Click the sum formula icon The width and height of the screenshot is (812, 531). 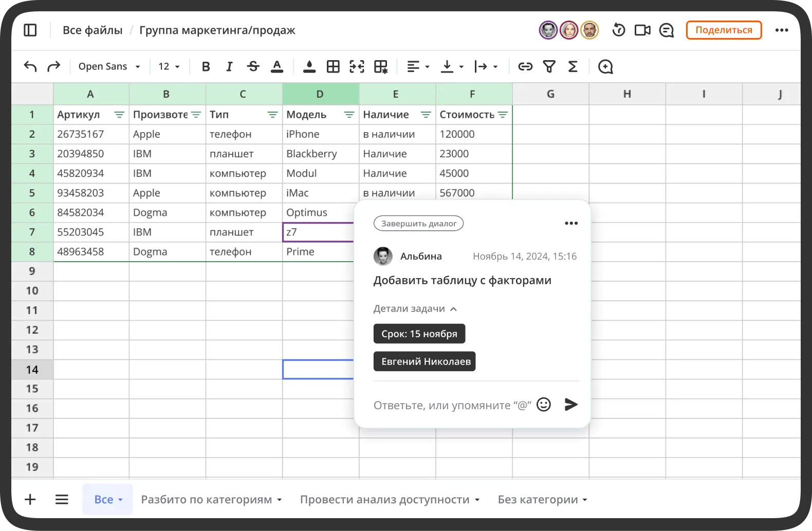coord(573,66)
